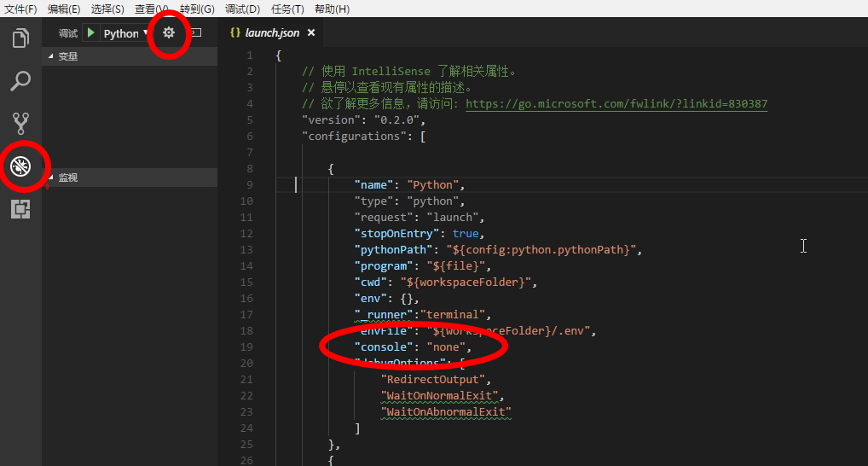The height and width of the screenshot is (466, 868).
Task: Click the "program": "${file}" line
Action: click(x=423, y=265)
